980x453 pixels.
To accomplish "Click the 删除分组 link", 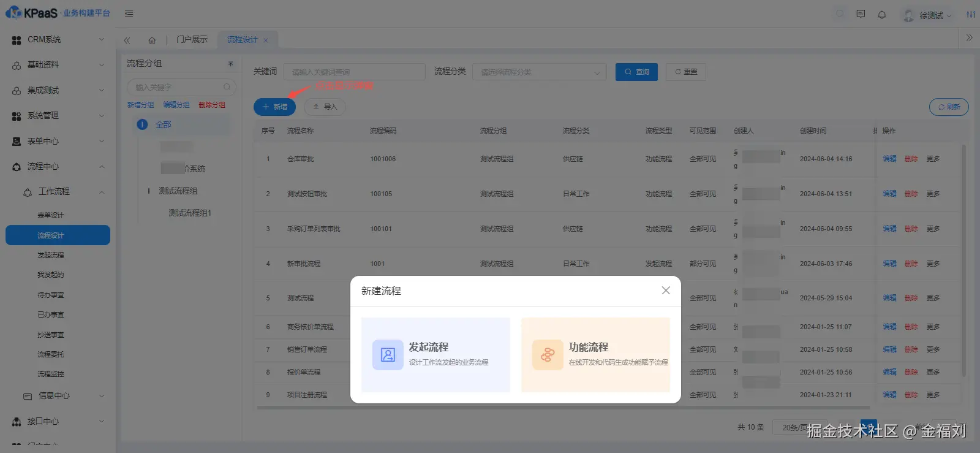I will pos(212,105).
